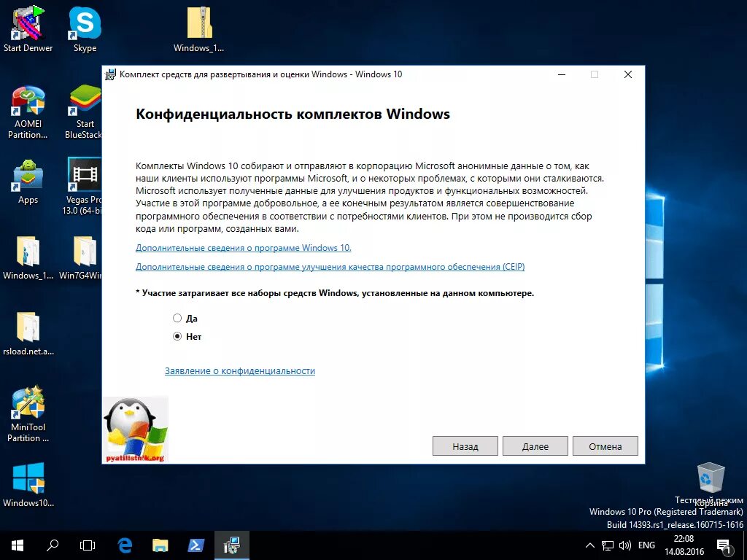The image size is (747, 560).
Task: Open the Start Denwer desktop shortcut
Action: click(28, 28)
